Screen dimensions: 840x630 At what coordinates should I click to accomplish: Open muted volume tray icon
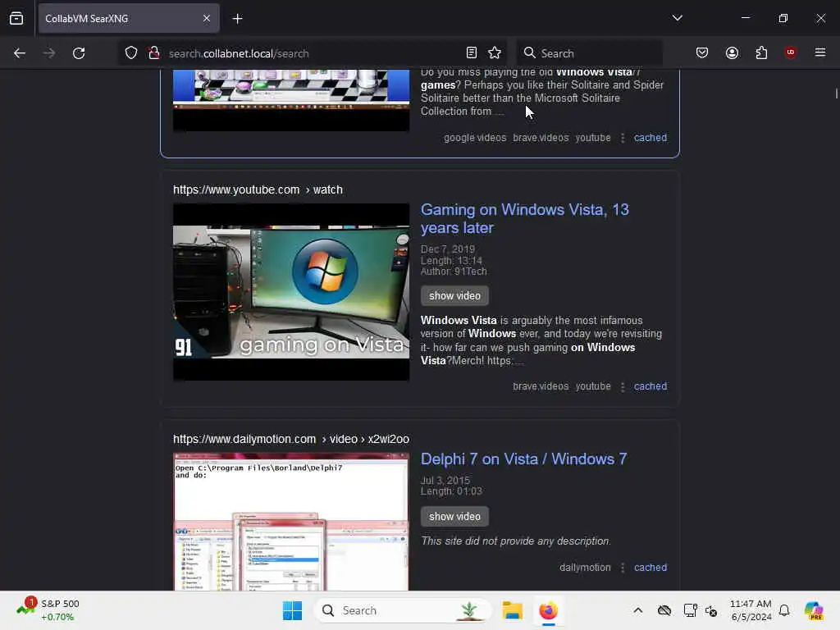tap(711, 610)
